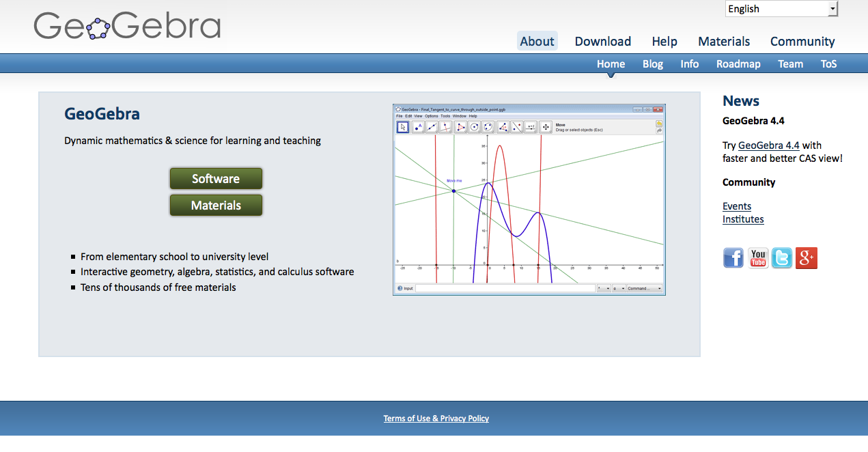This screenshot has width=868, height=452.
Task: Click the green Materials button
Action: coord(216,205)
